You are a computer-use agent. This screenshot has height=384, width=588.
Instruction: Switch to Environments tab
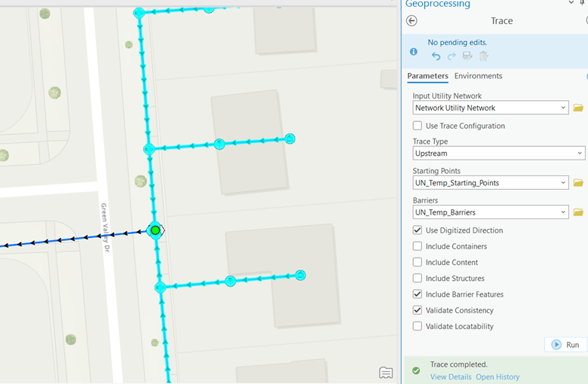[478, 76]
